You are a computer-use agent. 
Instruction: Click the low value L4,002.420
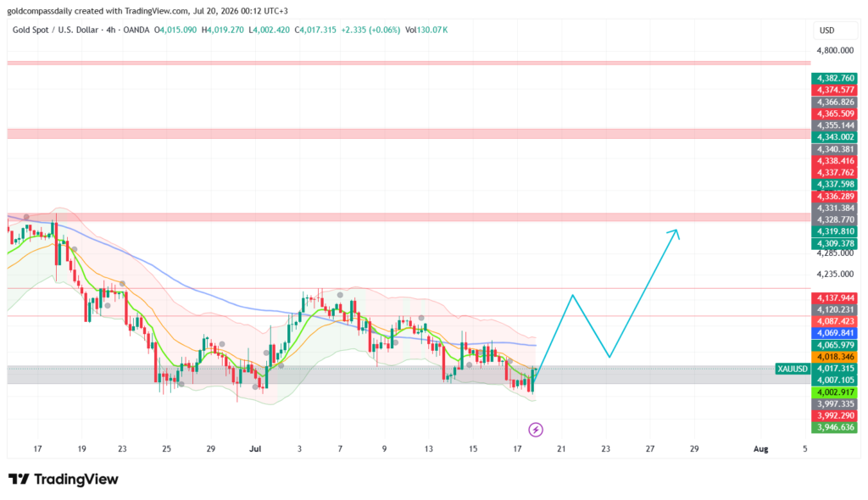tap(269, 30)
